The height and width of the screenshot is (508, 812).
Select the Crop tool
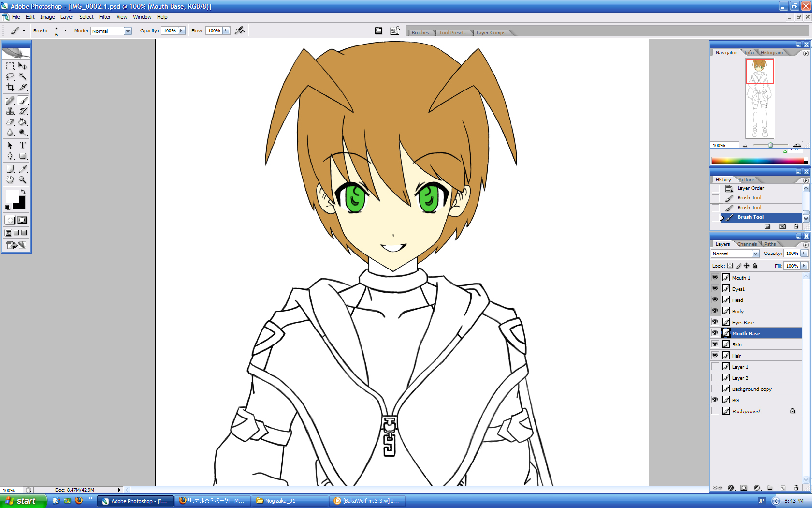tap(10, 88)
